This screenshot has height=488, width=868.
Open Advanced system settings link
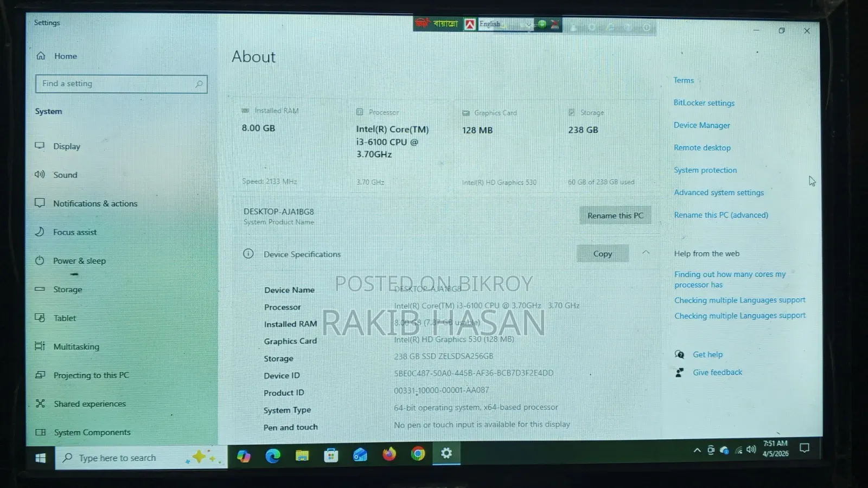pos(719,192)
